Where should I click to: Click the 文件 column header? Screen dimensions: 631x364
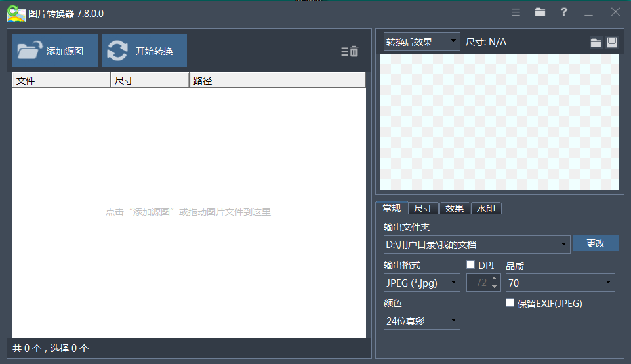pyautogui.click(x=61, y=81)
